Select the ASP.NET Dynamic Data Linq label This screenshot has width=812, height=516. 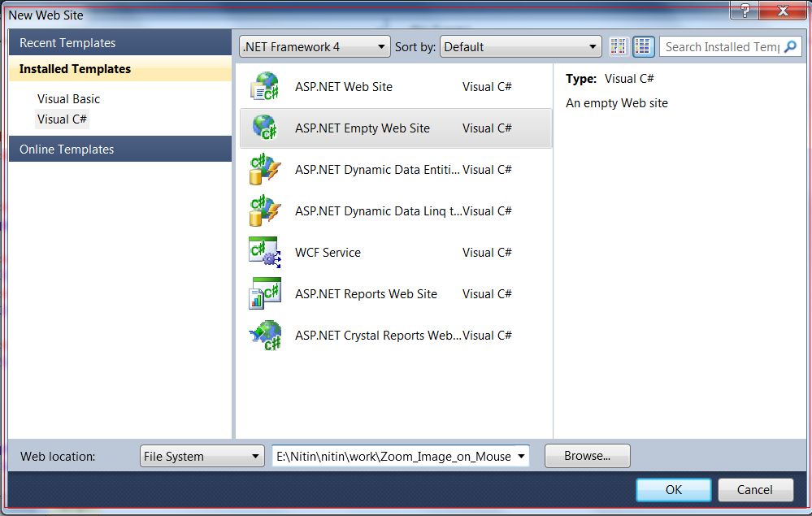click(378, 210)
